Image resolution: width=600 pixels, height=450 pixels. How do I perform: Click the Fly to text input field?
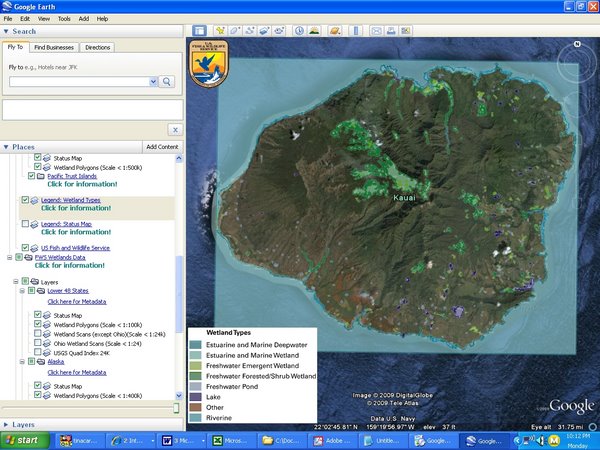(79, 82)
